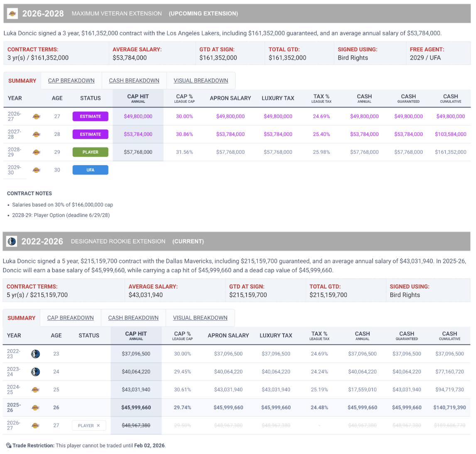Click the crossed-out PLAYER option badge for 2026-27

pos(89,425)
